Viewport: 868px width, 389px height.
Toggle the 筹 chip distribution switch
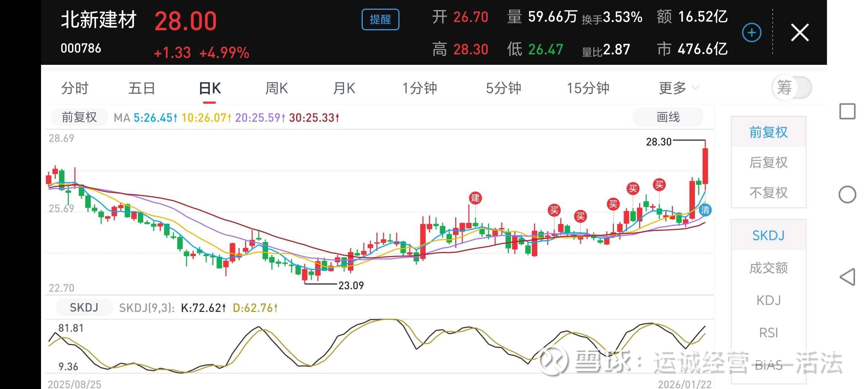792,88
